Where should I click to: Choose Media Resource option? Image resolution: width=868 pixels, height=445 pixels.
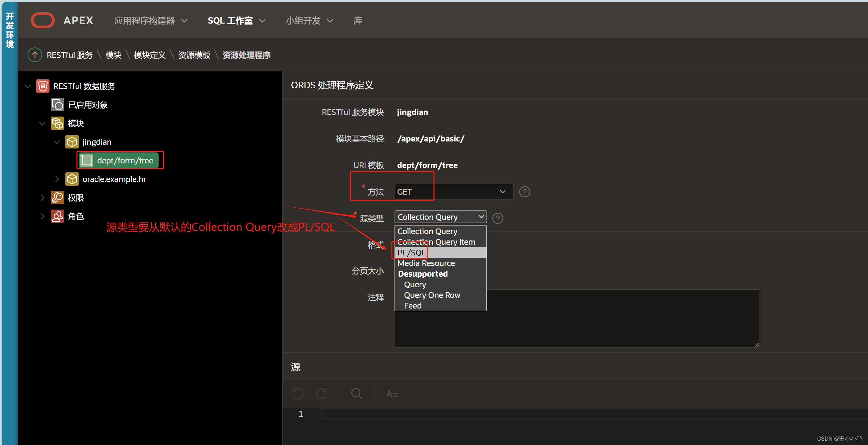coord(440,263)
